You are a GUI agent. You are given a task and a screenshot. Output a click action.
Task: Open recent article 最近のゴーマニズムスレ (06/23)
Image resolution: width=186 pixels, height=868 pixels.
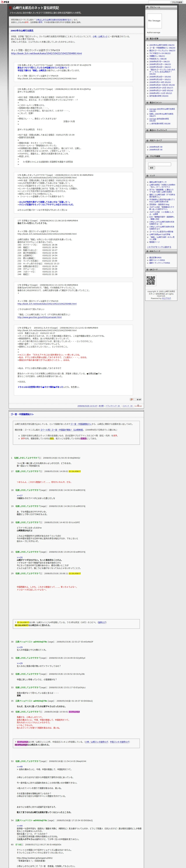[162, 50]
